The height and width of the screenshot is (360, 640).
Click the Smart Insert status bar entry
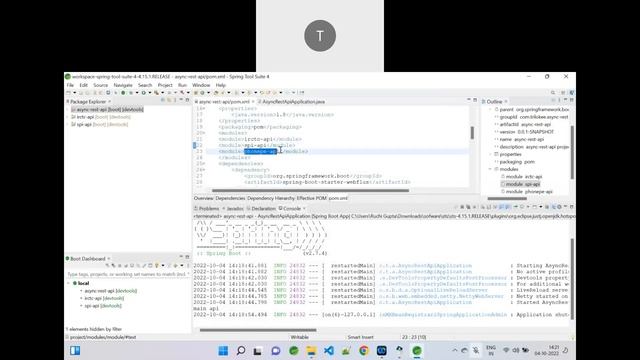[x=360, y=337]
